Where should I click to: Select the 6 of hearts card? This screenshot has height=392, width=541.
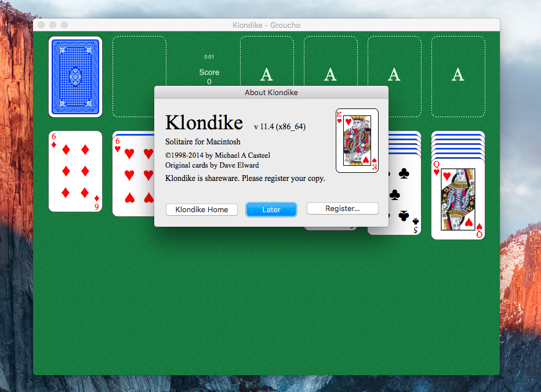coord(133,176)
